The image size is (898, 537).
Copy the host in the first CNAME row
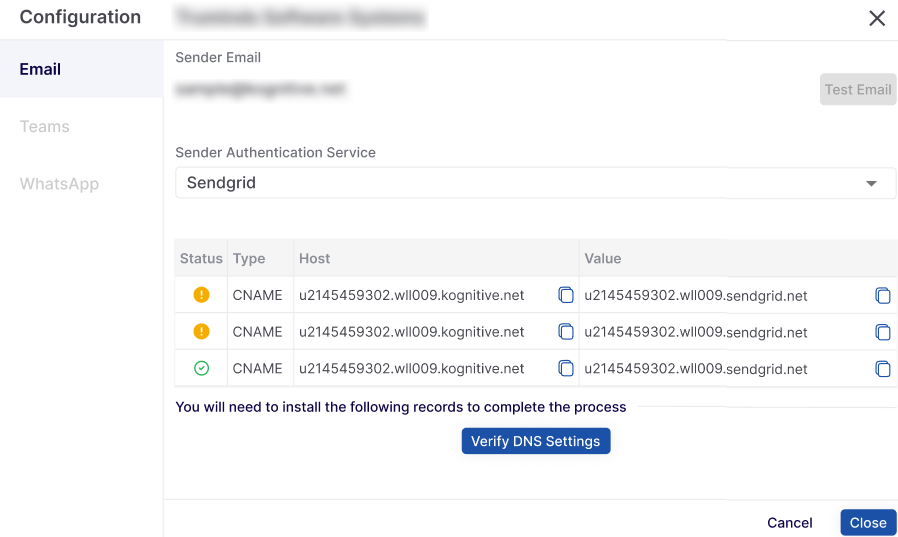(566, 295)
